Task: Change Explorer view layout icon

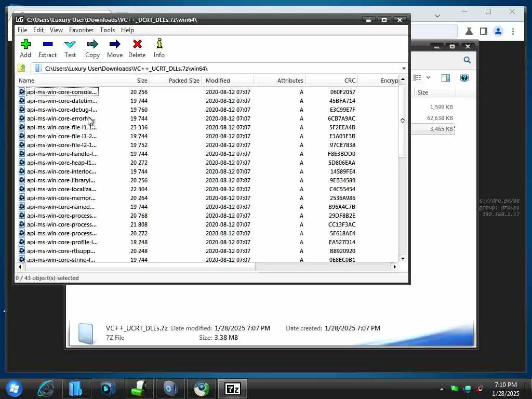Action: coord(417,78)
